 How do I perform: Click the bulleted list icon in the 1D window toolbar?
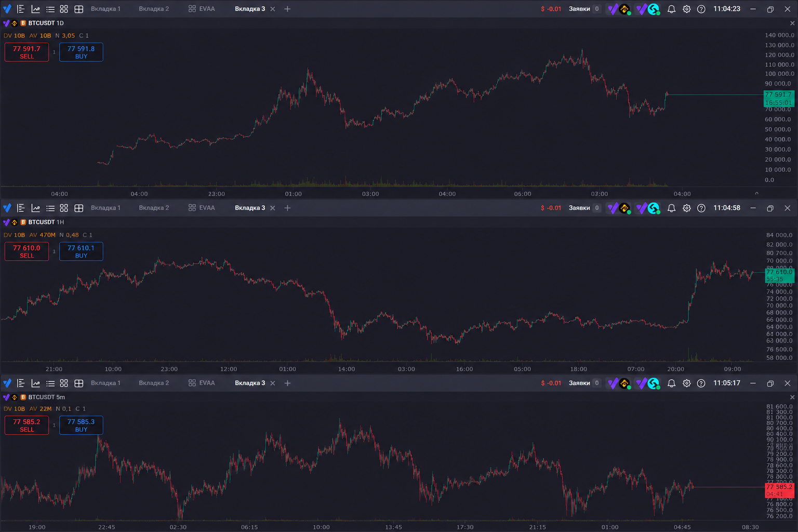point(50,9)
